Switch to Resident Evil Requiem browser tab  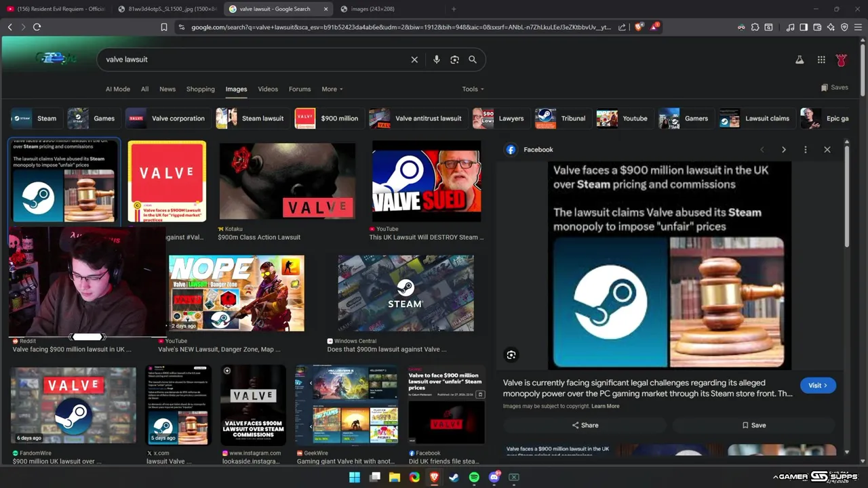tap(56, 9)
